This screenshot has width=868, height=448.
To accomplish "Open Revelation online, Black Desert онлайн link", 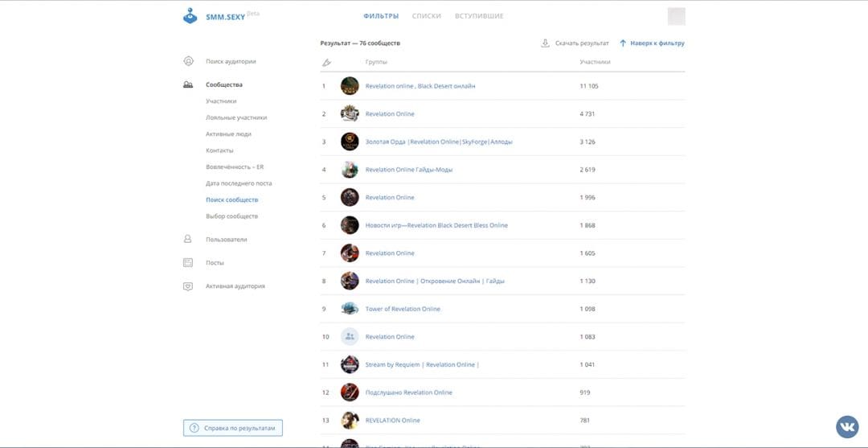I will (x=420, y=86).
